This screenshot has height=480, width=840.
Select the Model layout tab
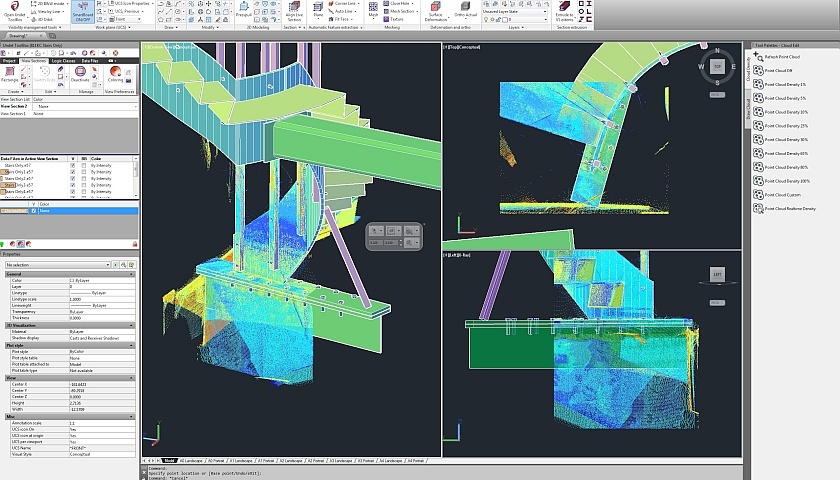[x=169, y=461]
